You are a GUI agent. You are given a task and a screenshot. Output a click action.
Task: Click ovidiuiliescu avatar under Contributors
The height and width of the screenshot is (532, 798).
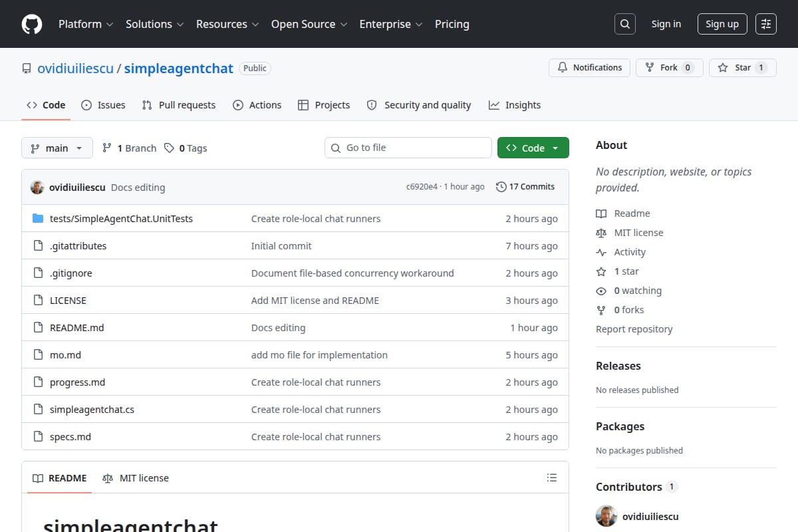606,516
